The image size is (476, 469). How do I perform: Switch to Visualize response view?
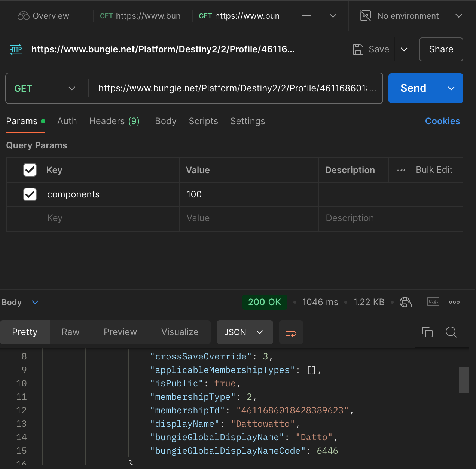pyautogui.click(x=180, y=332)
